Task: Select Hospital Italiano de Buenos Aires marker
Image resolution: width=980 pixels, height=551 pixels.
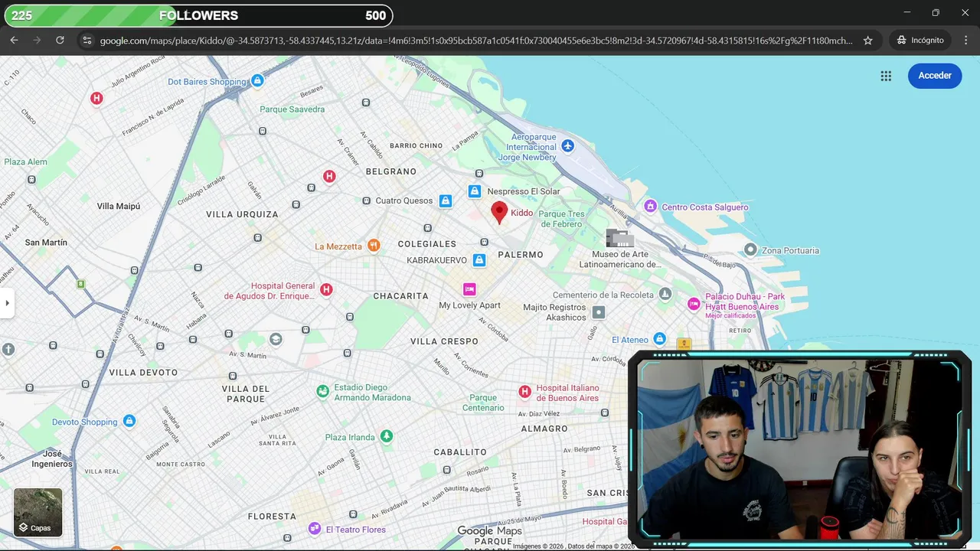Action: coord(524,392)
